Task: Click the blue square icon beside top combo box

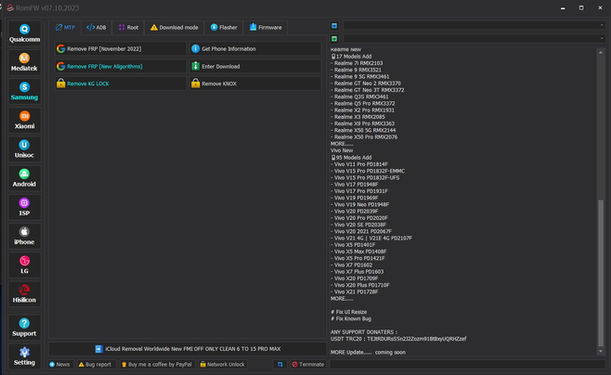Action: pos(334,26)
